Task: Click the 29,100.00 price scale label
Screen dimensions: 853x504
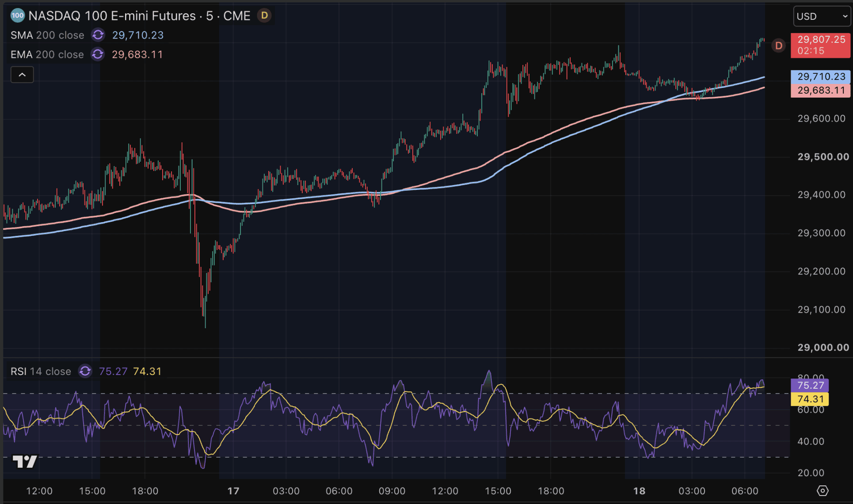Action: pyautogui.click(x=821, y=310)
